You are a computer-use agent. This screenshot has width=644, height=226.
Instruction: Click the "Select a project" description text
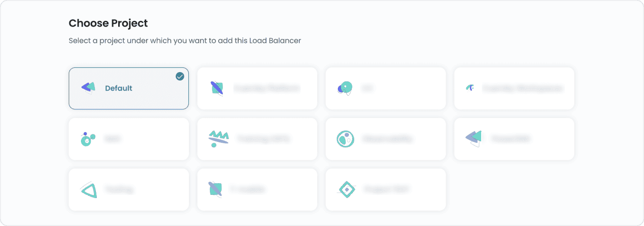tap(185, 40)
